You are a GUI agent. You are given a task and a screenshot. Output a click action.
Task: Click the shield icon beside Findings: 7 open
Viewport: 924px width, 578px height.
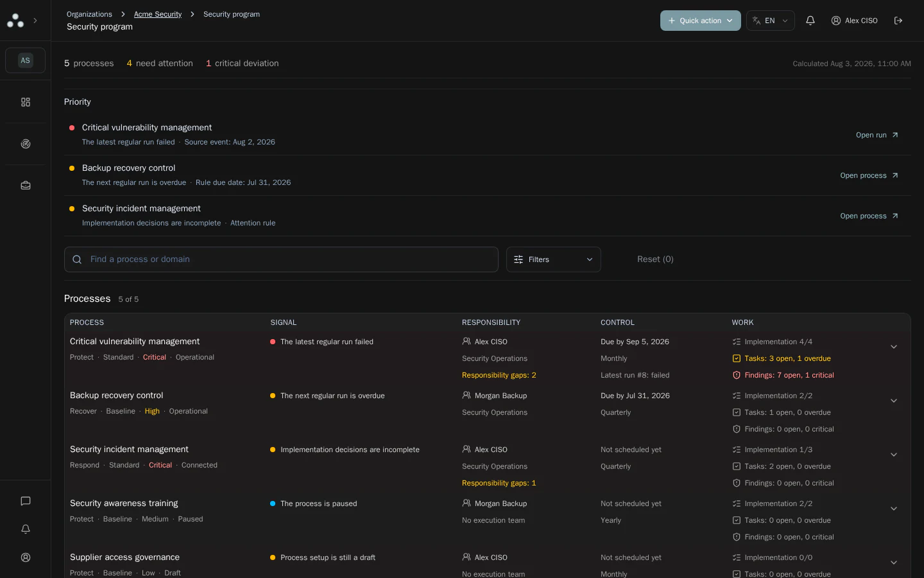coord(737,375)
